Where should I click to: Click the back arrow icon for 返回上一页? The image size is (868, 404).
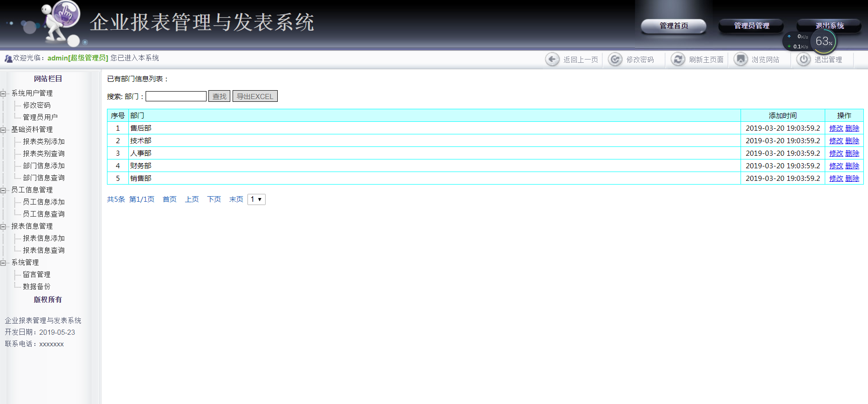tap(552, 60)
